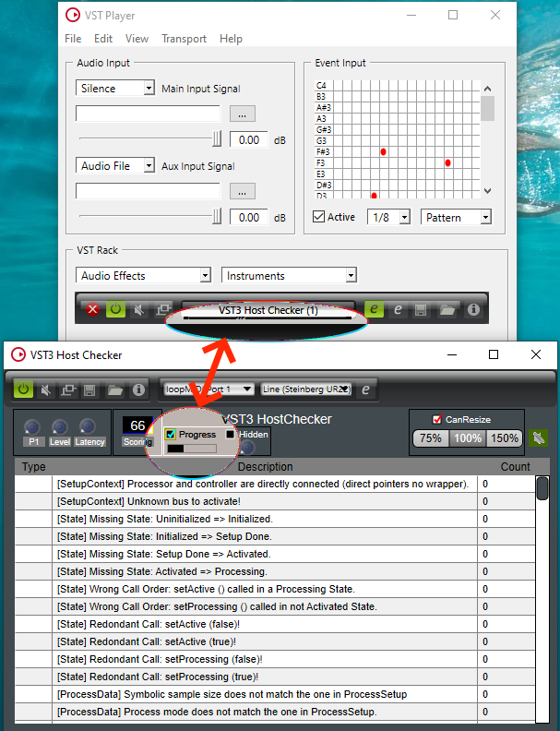Click the Progress bar under Progress checkbox
The width and height of the screenshot is (560, 731).
point(192,449)
